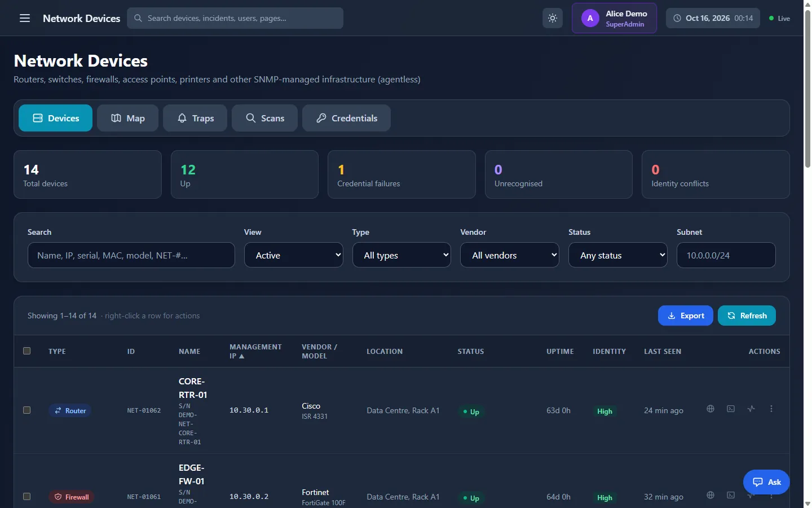812x508 pixels.
Task: Click the device Search filter input
Action: tap(131, 255)
